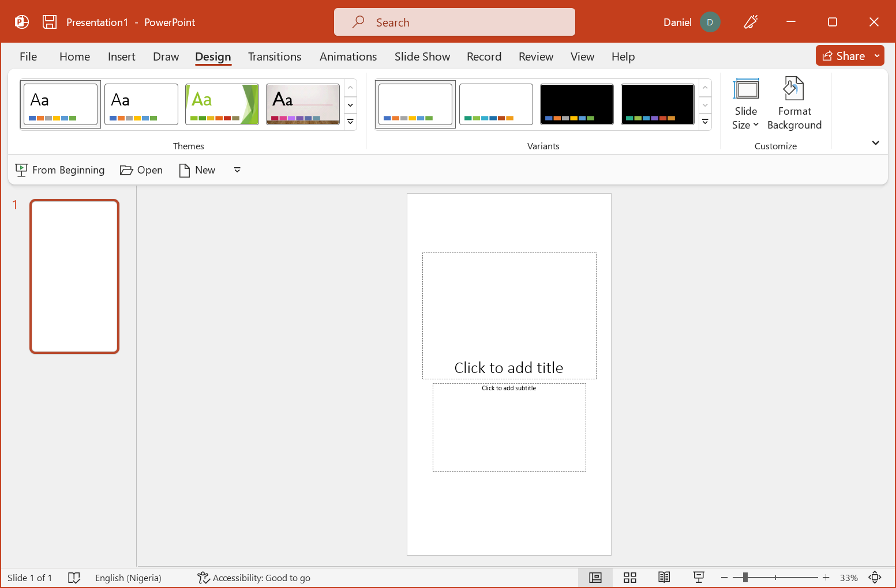896x588 pixels.
Task: Start Slide Show from status bar icon
Action: 699,578
